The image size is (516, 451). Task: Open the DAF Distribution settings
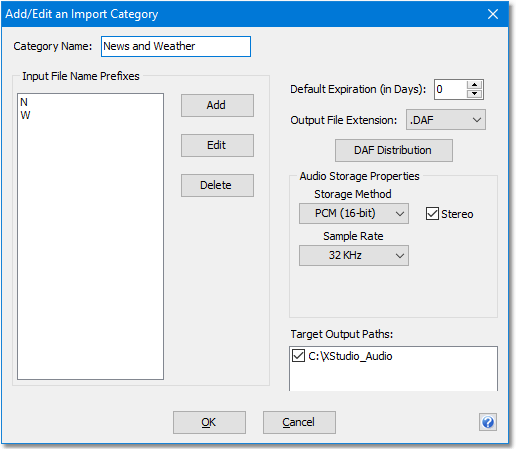(x=394, y=150)
